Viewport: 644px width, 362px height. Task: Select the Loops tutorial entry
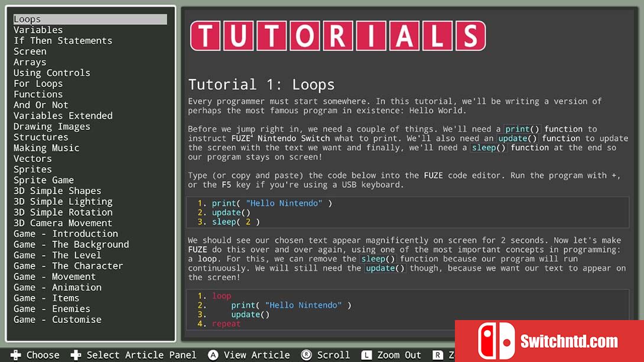pyautogui.click(x=90, y=19)
